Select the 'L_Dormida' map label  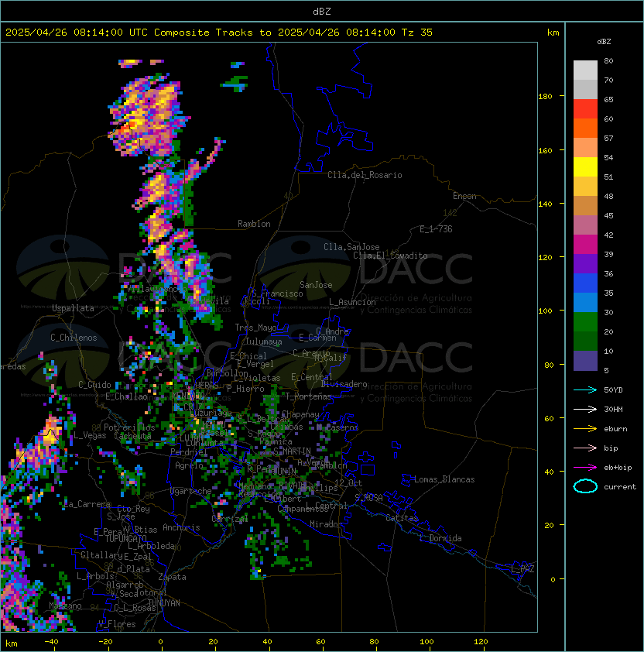(x=440, y=538)
